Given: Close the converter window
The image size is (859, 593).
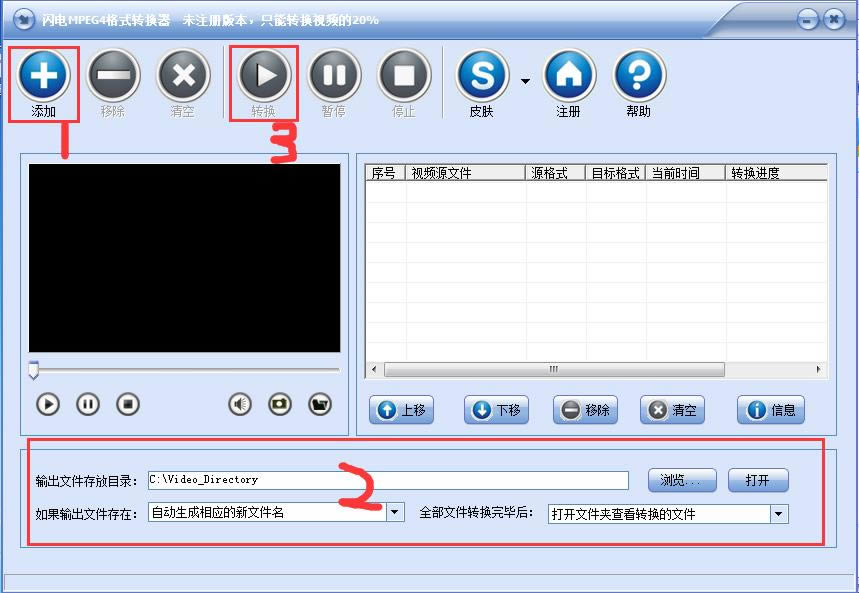Looking at the screenshot, I should coord(834,20).
